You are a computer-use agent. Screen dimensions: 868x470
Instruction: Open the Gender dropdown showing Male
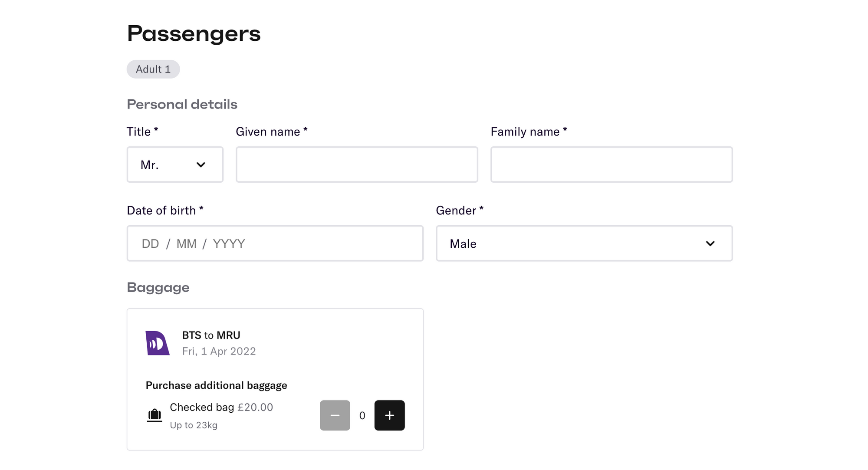(584, 243)
